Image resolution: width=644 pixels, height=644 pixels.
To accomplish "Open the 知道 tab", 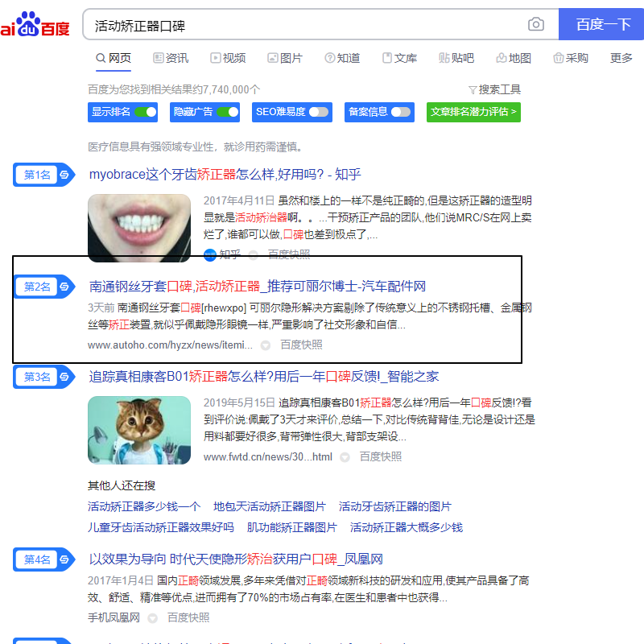I will click(x=341, y=58).
